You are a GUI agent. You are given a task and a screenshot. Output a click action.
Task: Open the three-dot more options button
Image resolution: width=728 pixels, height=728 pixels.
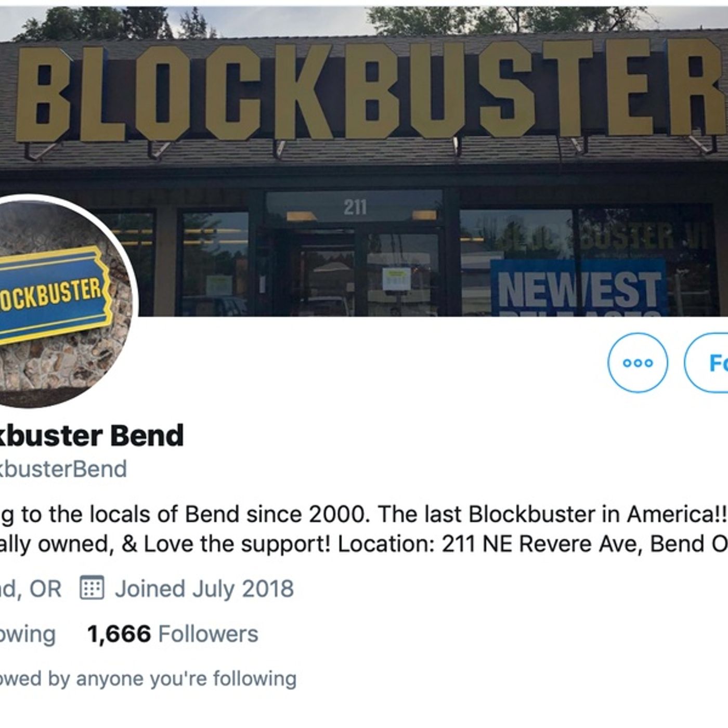coord(638,362)
